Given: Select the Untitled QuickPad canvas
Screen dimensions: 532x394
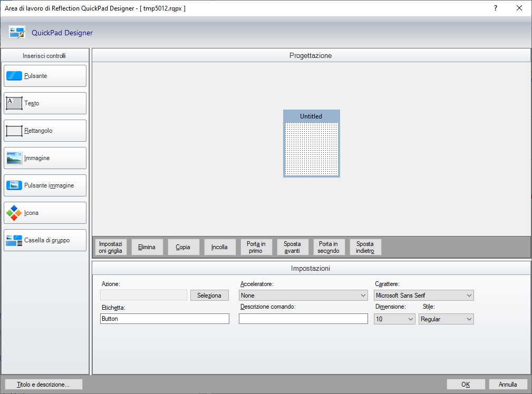Looking at the screenshot, I should click(311, 149).
